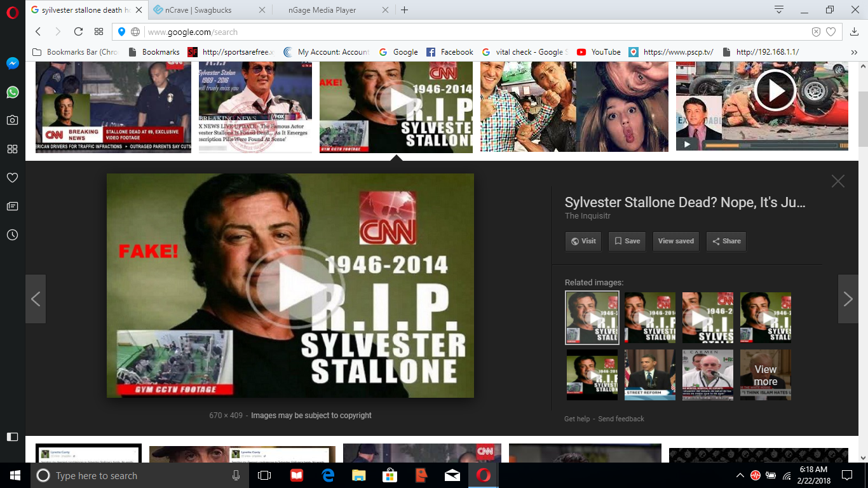Open History with the sidebar clock icon
This screenshot has height=488, width=868.
click(12, 234)
